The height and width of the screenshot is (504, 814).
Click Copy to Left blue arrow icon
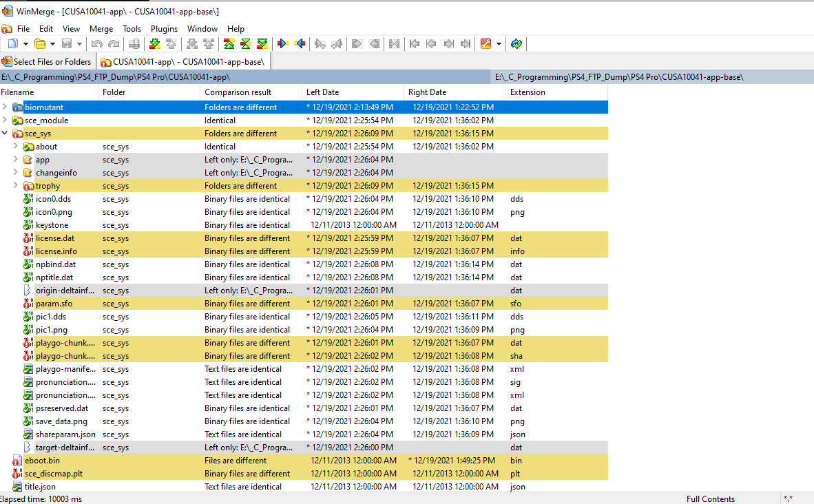tap(300, 44)
